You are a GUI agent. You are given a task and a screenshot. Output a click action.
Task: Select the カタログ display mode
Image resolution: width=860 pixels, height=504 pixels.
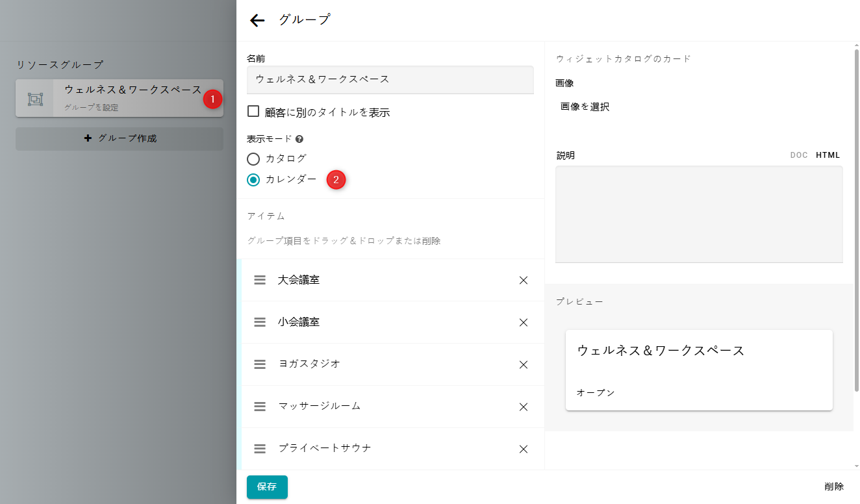click(253, 158)
